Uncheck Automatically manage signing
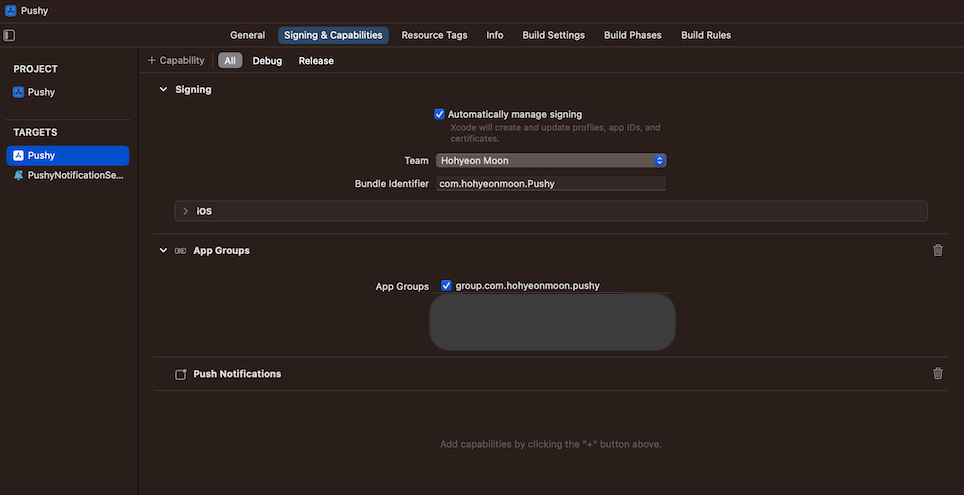964x495 pixels. [x=439, y=114]
